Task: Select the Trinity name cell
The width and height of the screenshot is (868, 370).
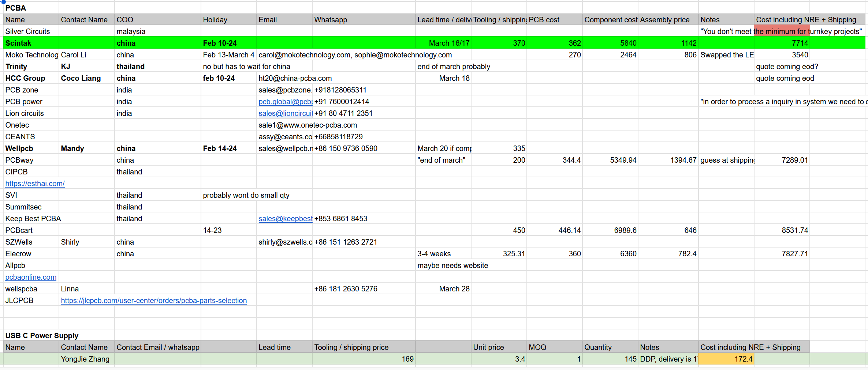Action: click(31, 67)
